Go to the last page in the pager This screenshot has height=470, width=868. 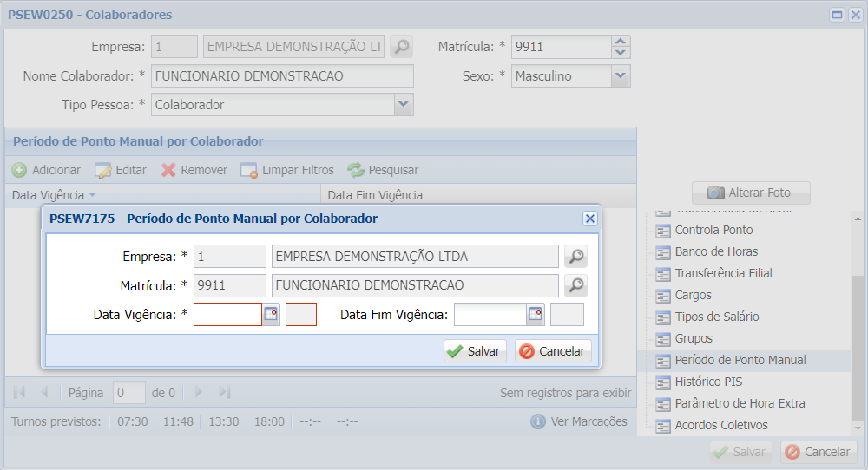pyautogui.click(x=224, y=392)
